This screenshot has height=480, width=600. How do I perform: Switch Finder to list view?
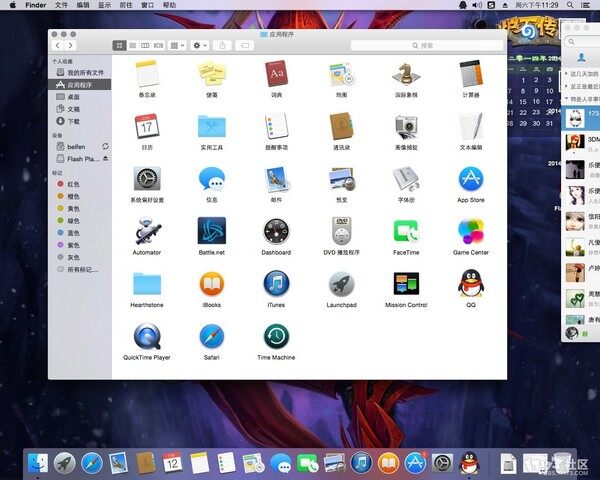coord(132,46)
